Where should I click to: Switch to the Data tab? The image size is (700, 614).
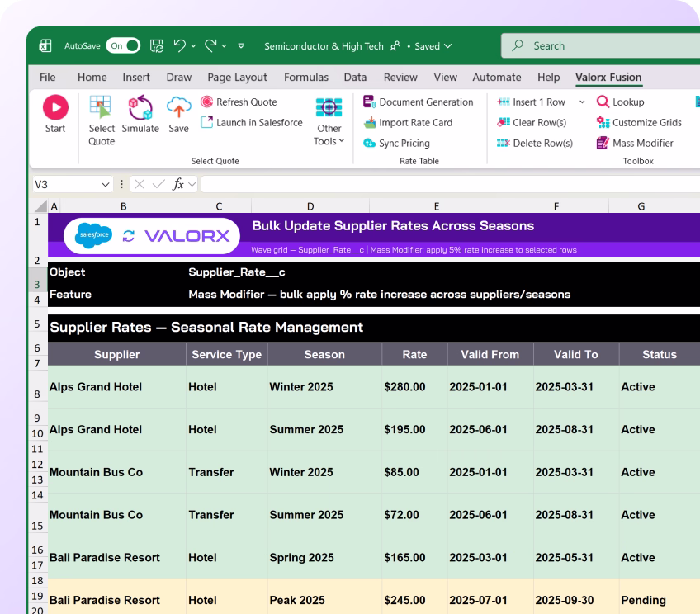(355, 78)
